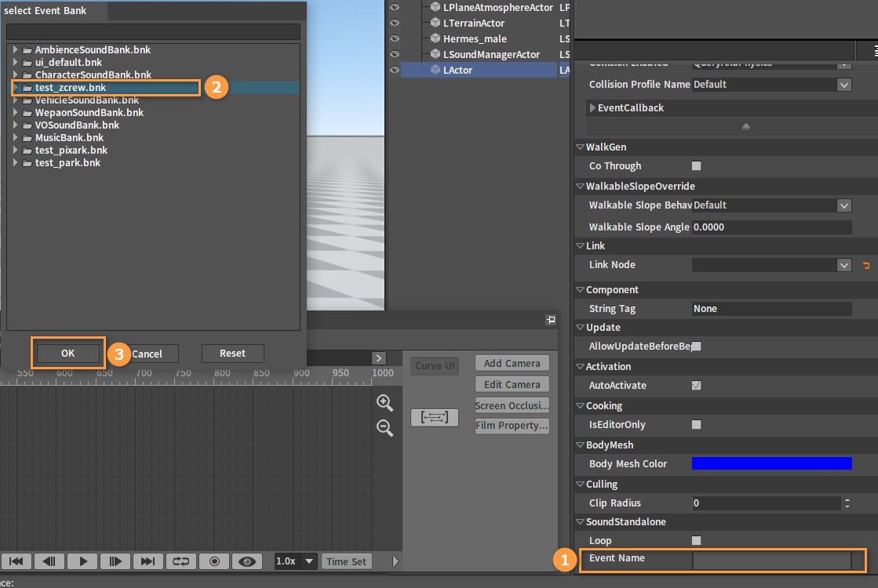Screen dimensions: 878x588
Task: Enable the Loop checkbox under SoundStandalone
Action: pyautogui.click(x=697, y=540)
